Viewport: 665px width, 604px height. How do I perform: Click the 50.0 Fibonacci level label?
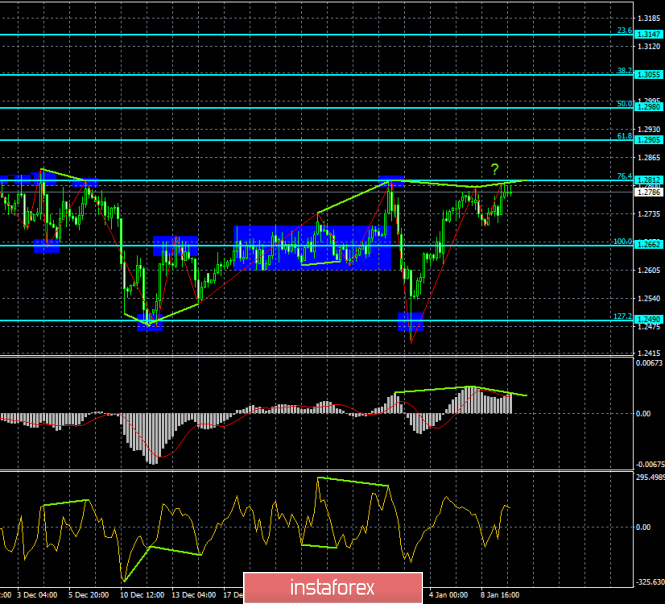(x=623, y=103)
